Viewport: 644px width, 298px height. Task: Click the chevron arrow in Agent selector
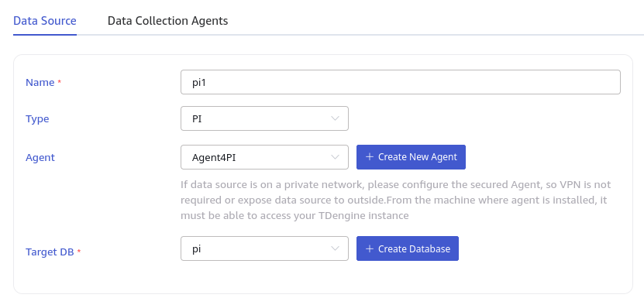click(x=335, y=157)
